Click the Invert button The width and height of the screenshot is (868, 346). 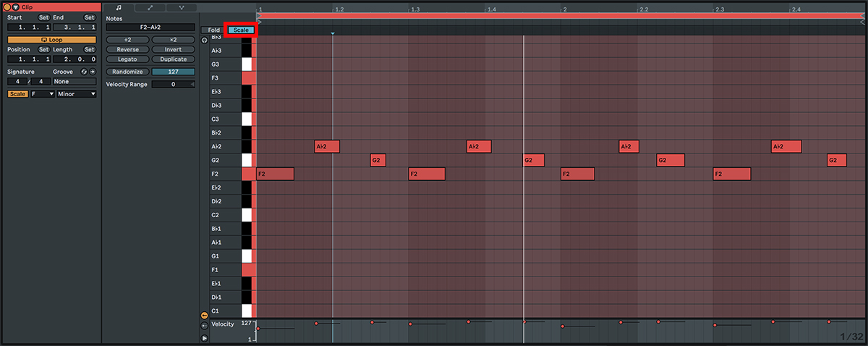pos(173,49)
